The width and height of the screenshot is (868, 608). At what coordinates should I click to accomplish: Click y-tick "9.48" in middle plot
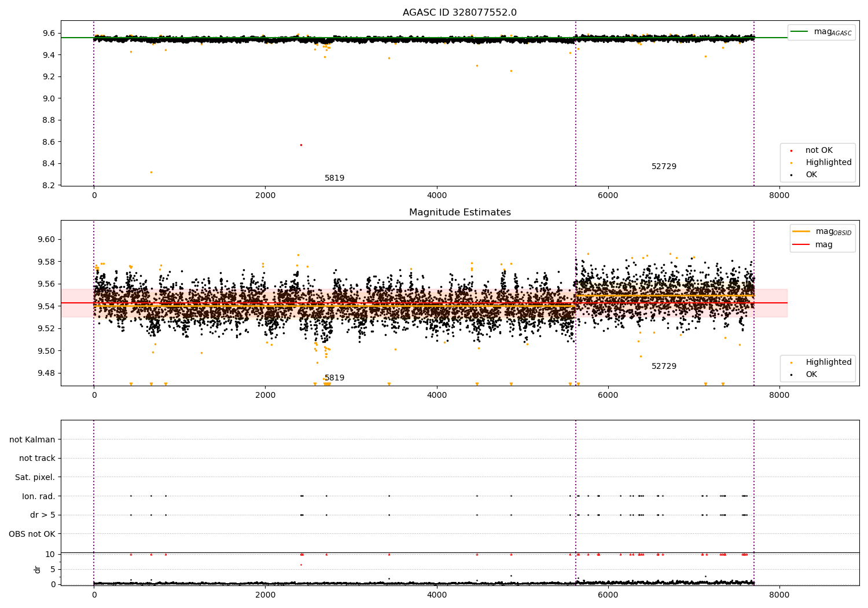(x=47, y=373)
